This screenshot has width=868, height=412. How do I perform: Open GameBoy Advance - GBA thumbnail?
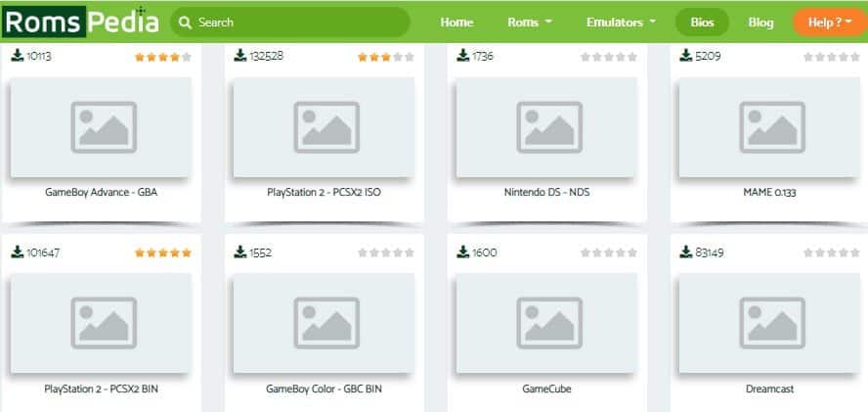click(x=102, y=127)
